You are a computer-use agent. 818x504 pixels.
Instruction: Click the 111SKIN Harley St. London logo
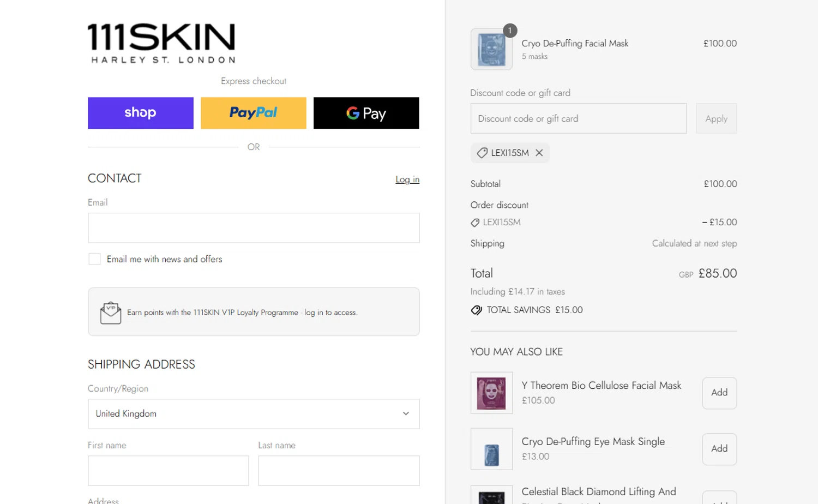[x=161, y=44]
